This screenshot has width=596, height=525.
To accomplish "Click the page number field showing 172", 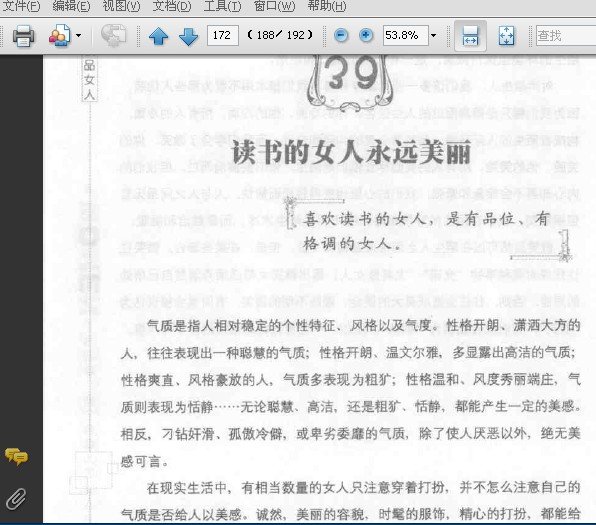I will [x=223, y=35].
